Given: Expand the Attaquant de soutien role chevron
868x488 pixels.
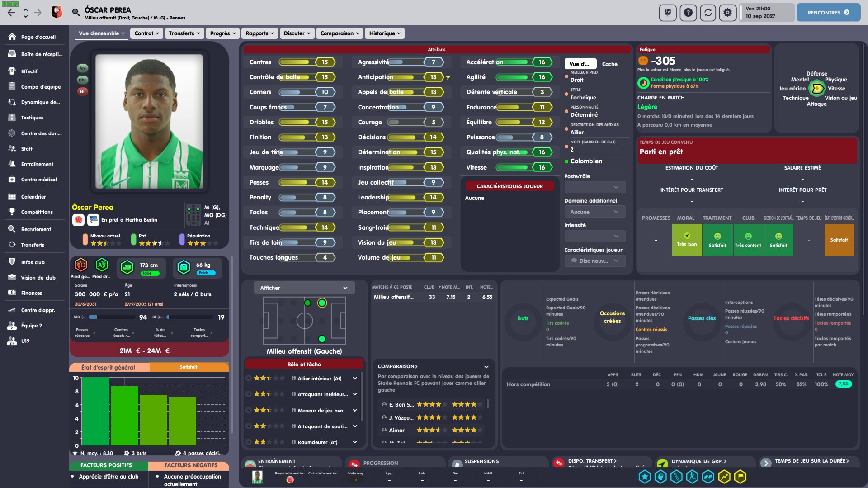Looking at the screenshot, I should pyautogui.click(x=355, y=426).
